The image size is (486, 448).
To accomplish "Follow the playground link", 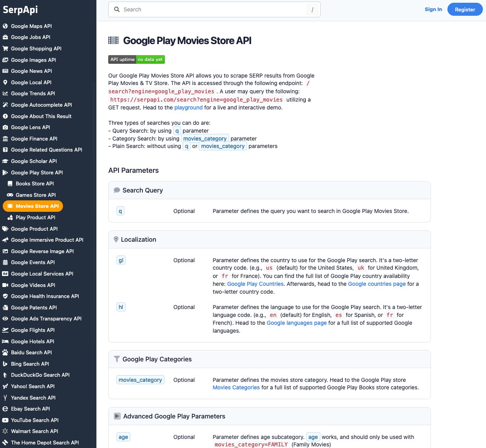I will (188, 107).
